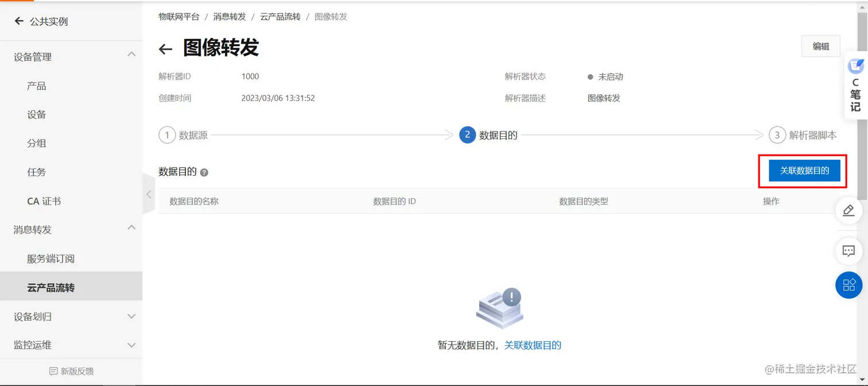
Task: Go to step 1 数据源
Action: (x=183, y=136)
